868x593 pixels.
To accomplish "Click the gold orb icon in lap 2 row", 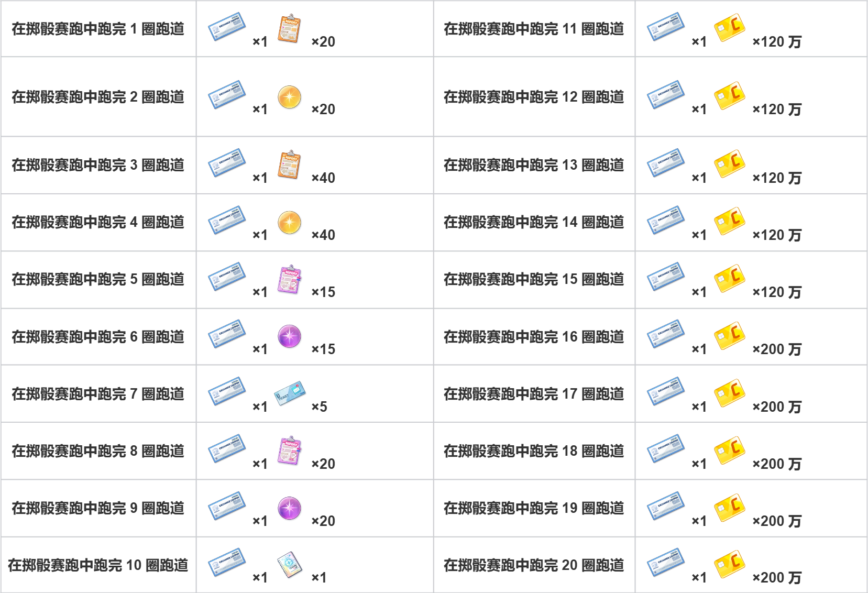I will (289, 97).
